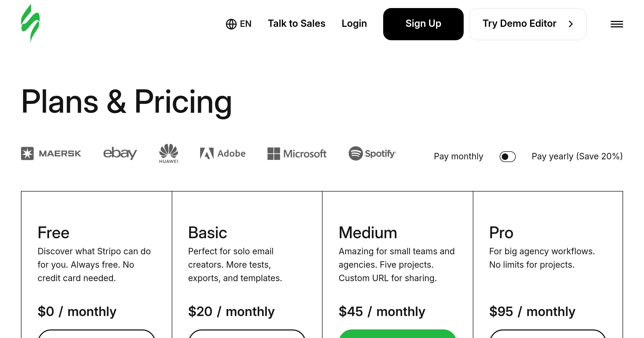Click the globe language icon
This screenshot has height=338, width=644.
point(231,24)
